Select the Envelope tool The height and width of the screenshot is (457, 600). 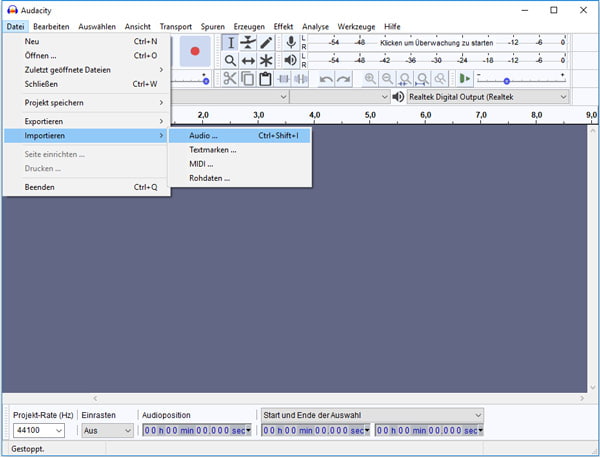tap(248, 42)
